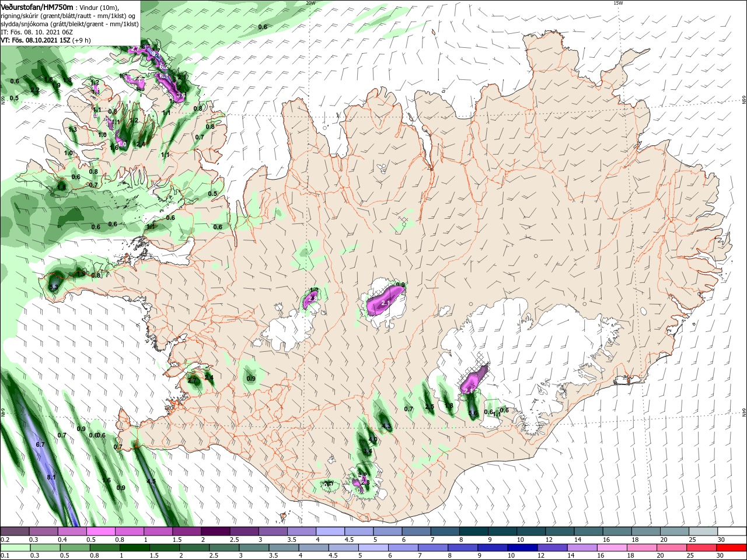Image resolution: width=747 pixels, height=560 pixels.
Task: Click the 4.0 precipitation value on map
Action: pos(373,439)
